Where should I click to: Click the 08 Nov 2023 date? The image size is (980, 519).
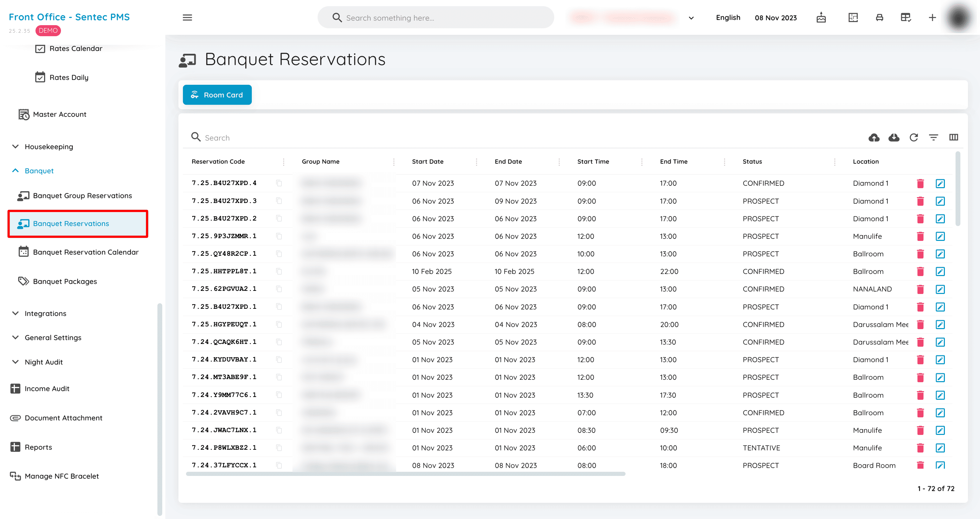coord(775,18)
